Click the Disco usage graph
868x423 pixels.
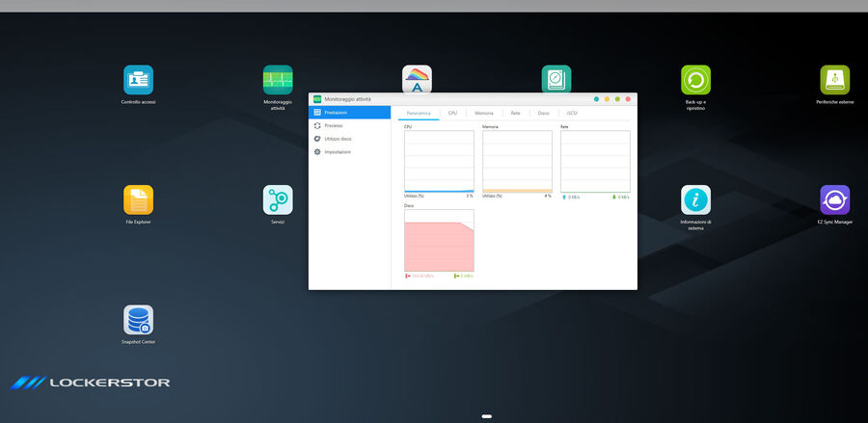coord(439,241)
